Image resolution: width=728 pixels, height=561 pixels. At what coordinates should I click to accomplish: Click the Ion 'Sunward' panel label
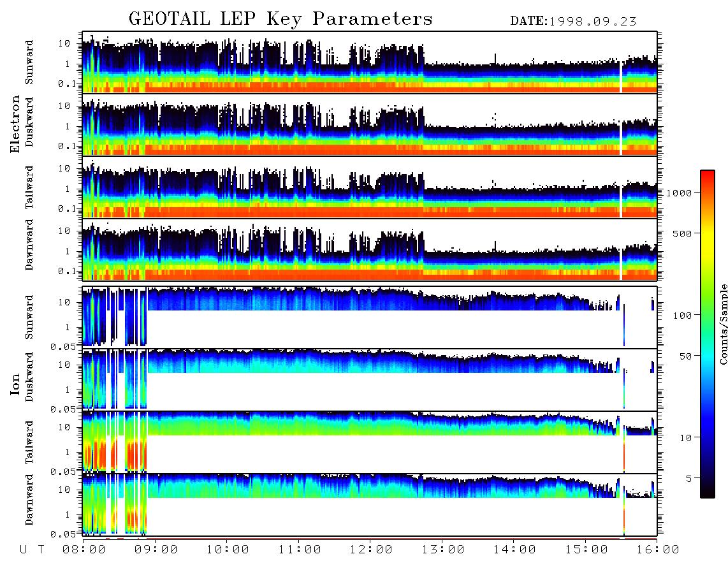tap(29, 317)
